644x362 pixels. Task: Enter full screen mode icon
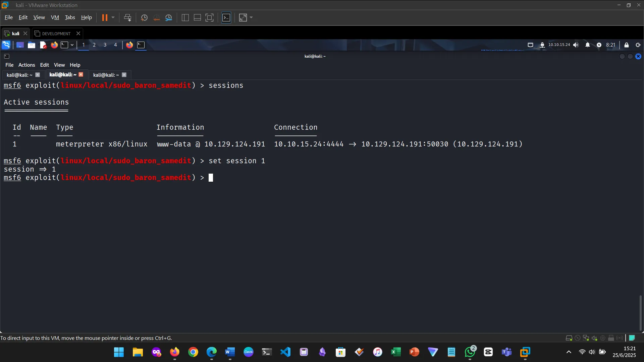coord(209,18)
